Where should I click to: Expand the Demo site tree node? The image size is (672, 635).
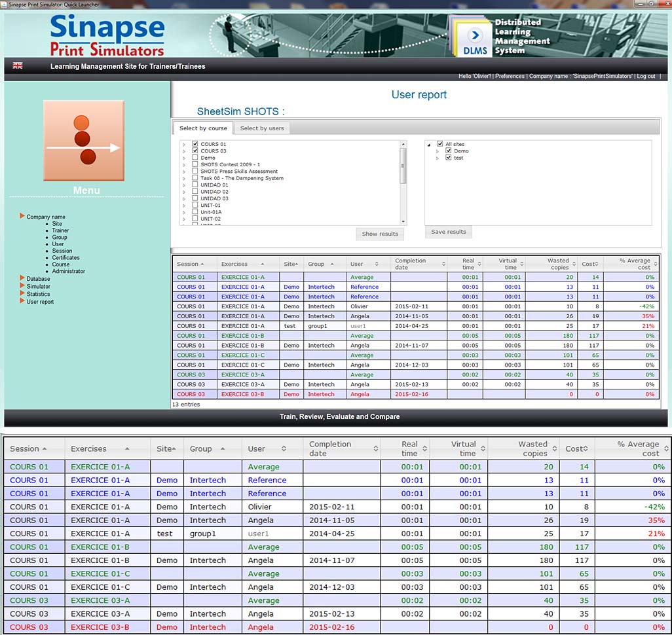click(x=438, y=152)
